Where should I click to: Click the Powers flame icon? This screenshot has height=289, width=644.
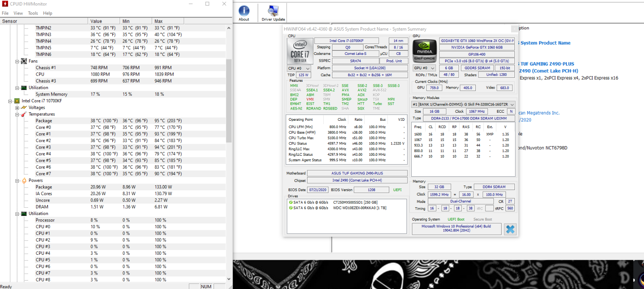pyautogui.click(x=24, y=181)
